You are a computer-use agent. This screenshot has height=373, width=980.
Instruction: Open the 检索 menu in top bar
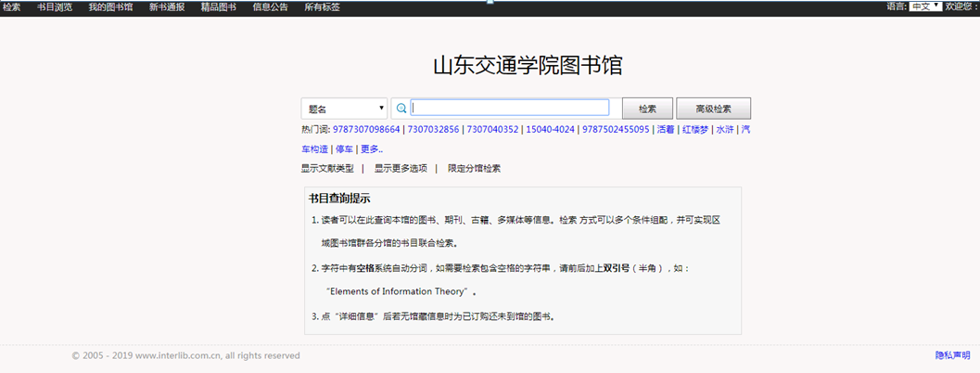click(x=12, y=6)
